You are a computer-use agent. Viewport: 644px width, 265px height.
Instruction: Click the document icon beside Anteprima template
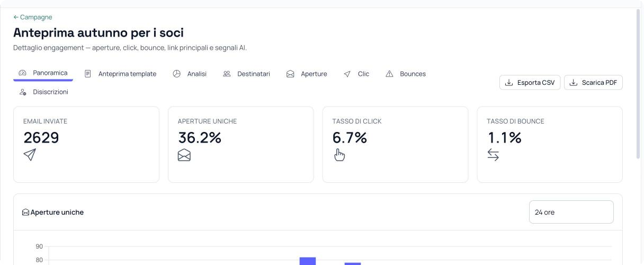pyautogui.click(x=88, y=74)
